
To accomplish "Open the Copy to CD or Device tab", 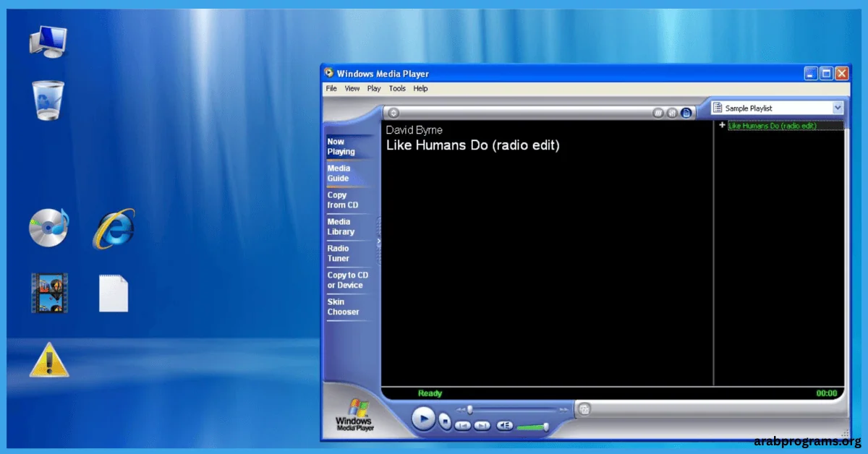I will pyautogui.click(x=349, y=280).
